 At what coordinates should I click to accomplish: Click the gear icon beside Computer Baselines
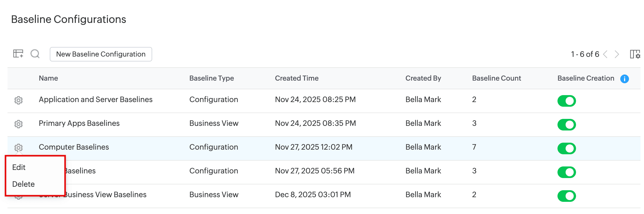click(x=19, y=147)
